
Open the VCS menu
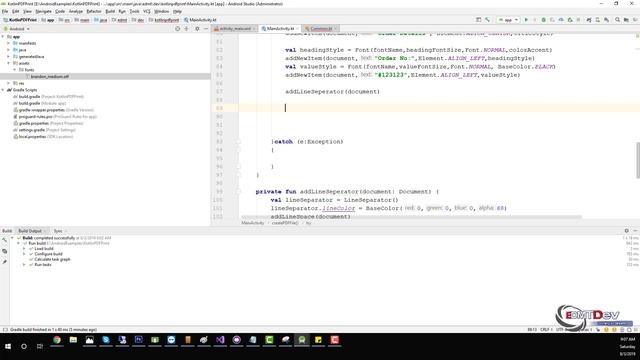point(147,11)
